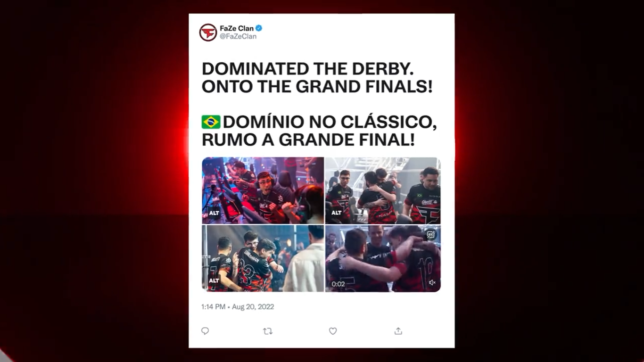Share the tweet using the share icon

[x=398, y=331]
